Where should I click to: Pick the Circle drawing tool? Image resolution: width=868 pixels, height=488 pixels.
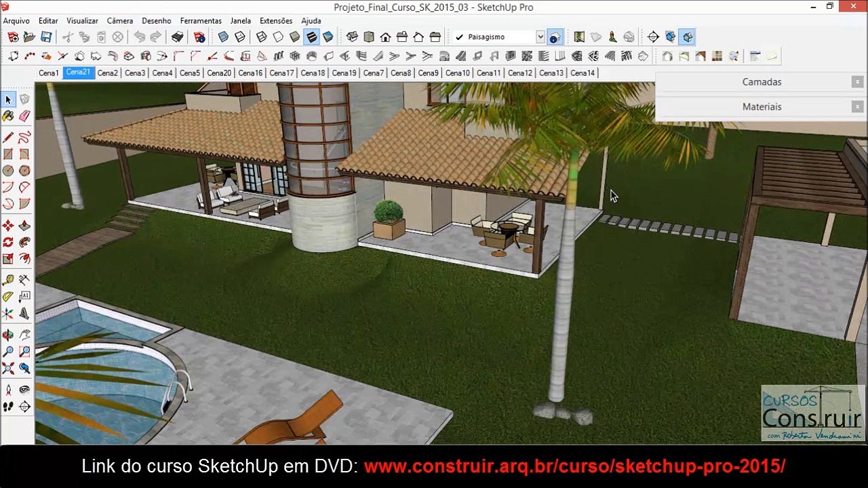(x=8, y=171)
